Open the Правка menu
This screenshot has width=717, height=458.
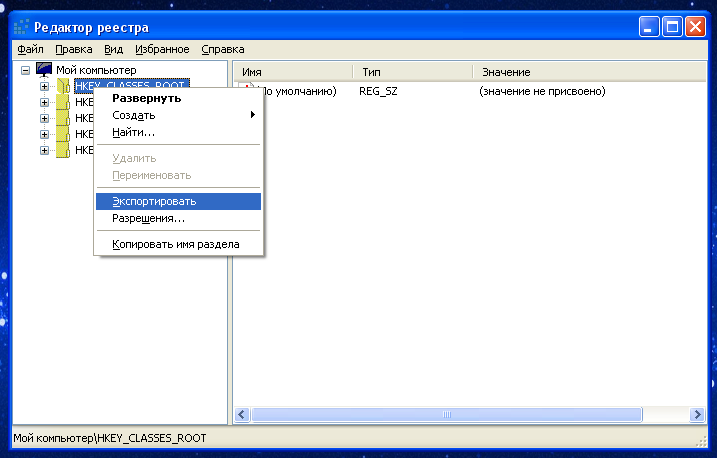(74, 49)
